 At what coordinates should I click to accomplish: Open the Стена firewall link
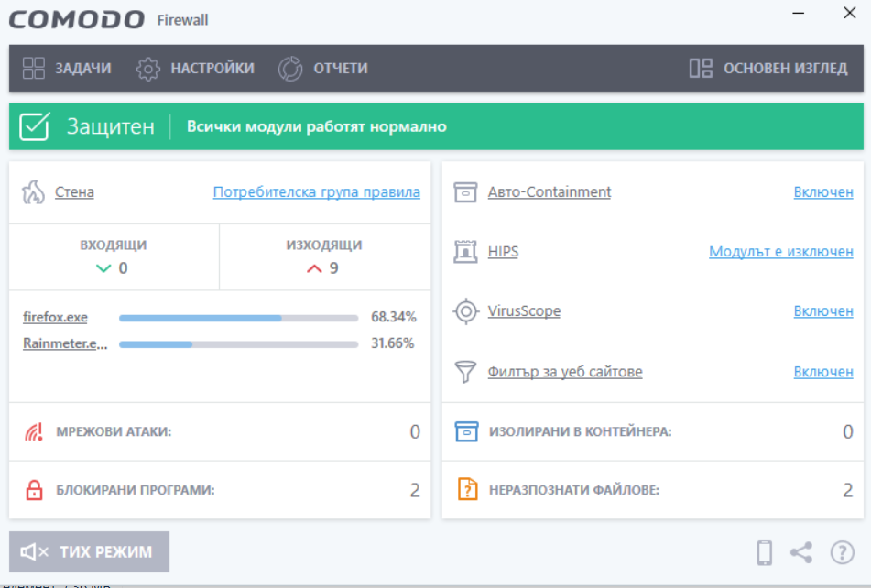pos(74,192)
